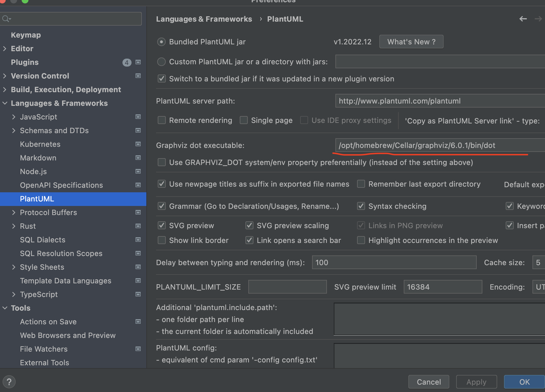Expand the Protocol Buffers node

pyautogui.click(x=14, y=212)
